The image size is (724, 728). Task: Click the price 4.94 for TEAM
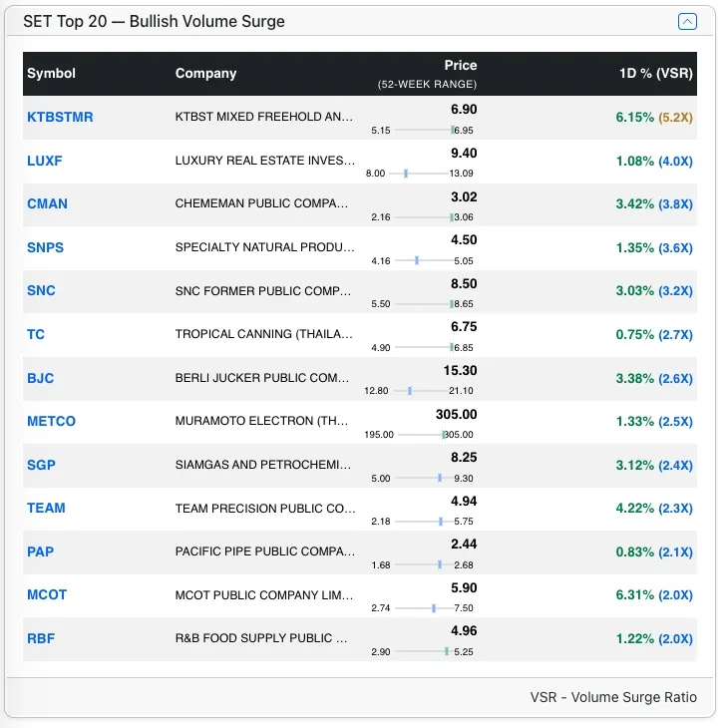(464, 501)
